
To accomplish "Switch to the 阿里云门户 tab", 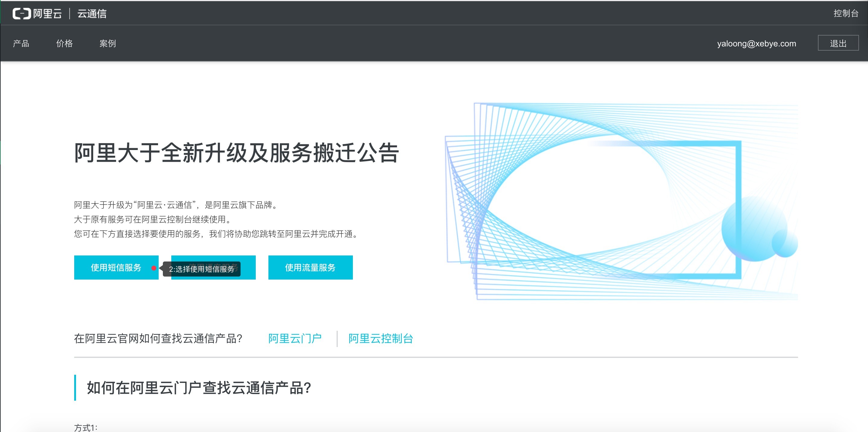I will point(295,339).
